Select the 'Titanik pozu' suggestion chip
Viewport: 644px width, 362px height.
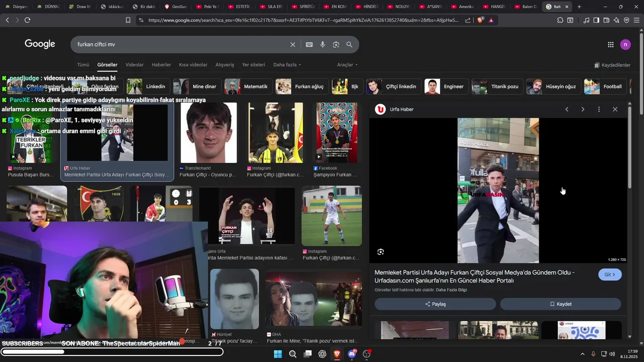(497, 86)
